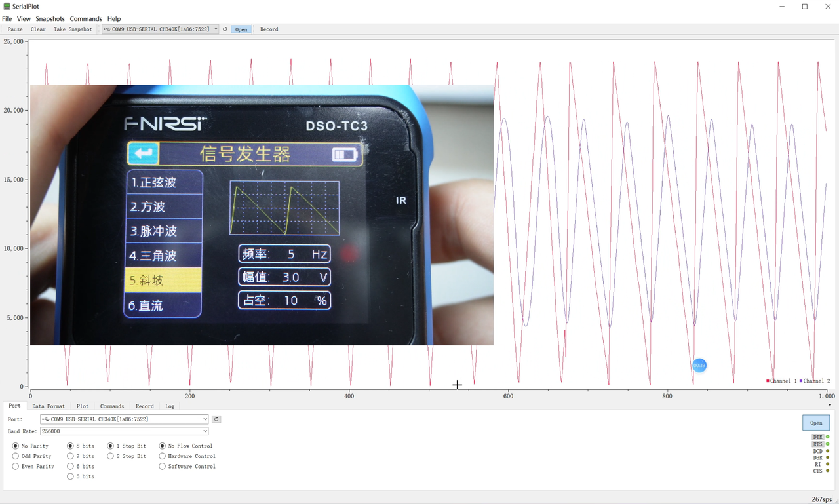
Task: Choose 8 bits data size
Action: click(81, 446)
